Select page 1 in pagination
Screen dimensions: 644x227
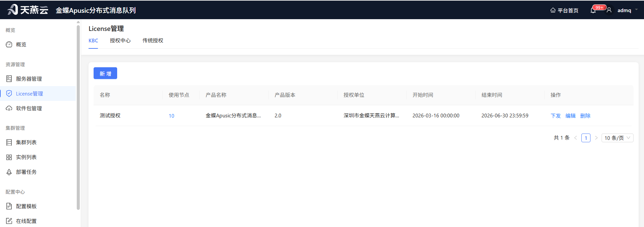coord(586,138)
